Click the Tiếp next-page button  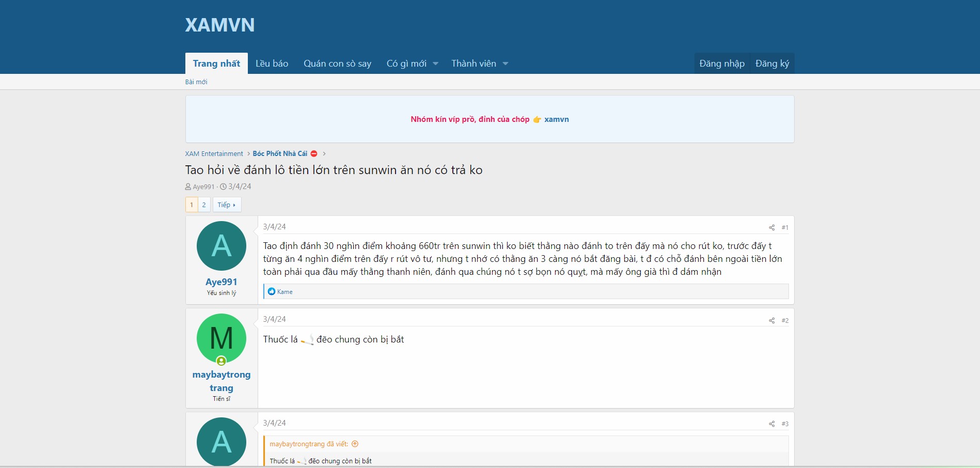tap(227, 205)
